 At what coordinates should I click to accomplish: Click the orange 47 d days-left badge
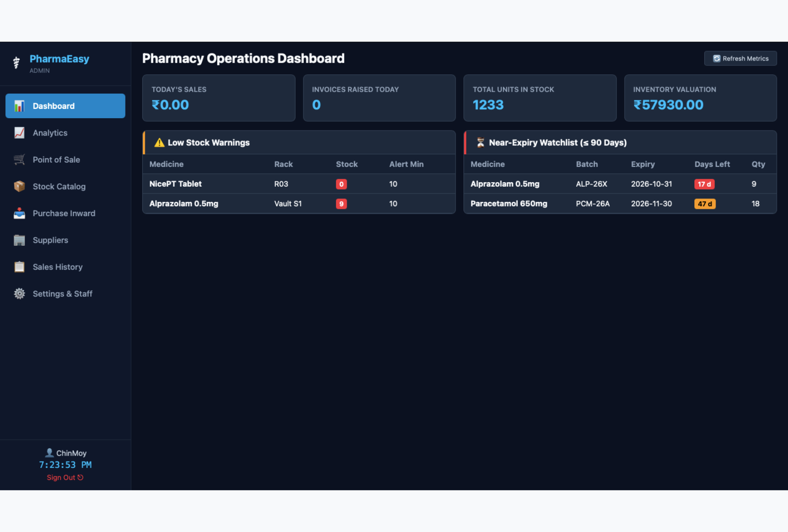coord(705,204)
